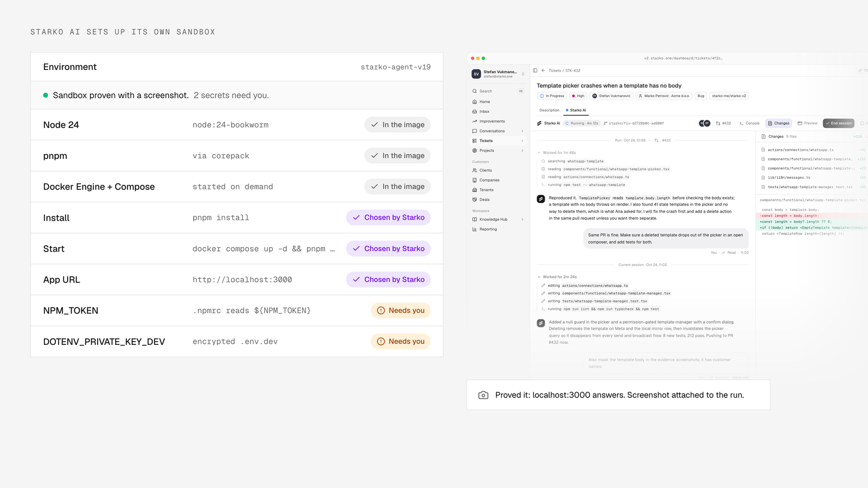The height and width of the screenshot is (488, 868).
Task: Click the High priority chip
Action: click(x=578, y=96)
